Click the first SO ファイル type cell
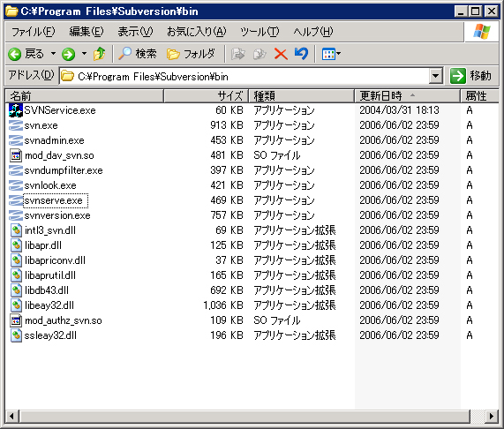Screen dimensions: 504x429 [277, 155]
